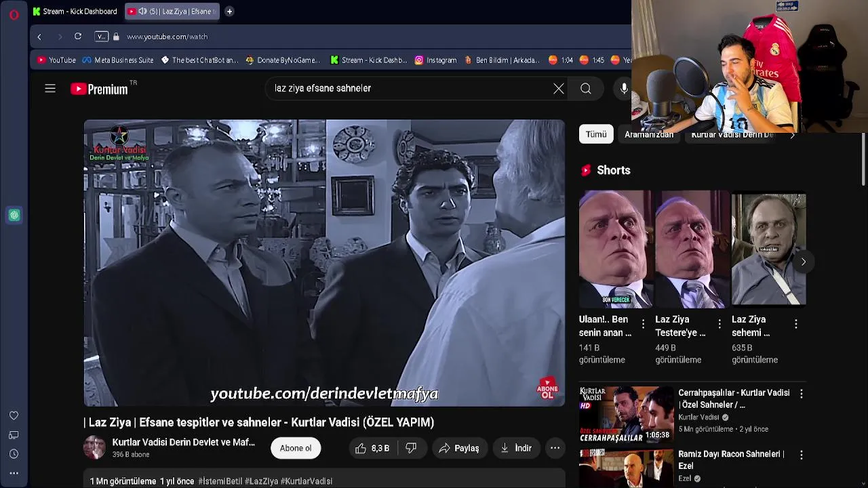Click the Kurtlar Vadisi Derin Devlet ve Maf channel name
Screen dimensions: 868x488
pos(184,442)
